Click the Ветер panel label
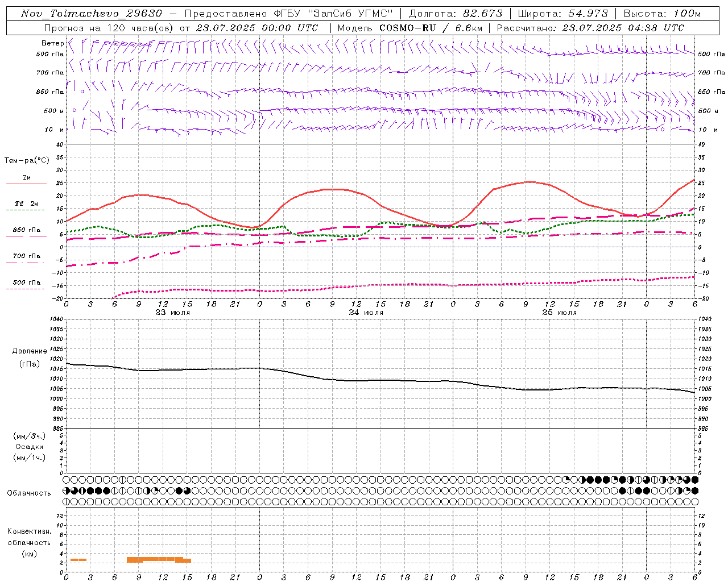The image size is (728, 582). click(52, 43)
